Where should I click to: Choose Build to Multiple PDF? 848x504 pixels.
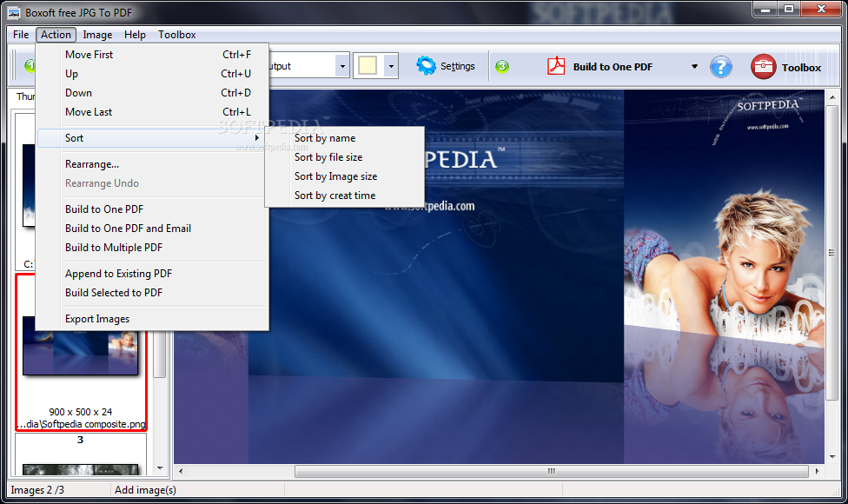(x=153, y=248)
